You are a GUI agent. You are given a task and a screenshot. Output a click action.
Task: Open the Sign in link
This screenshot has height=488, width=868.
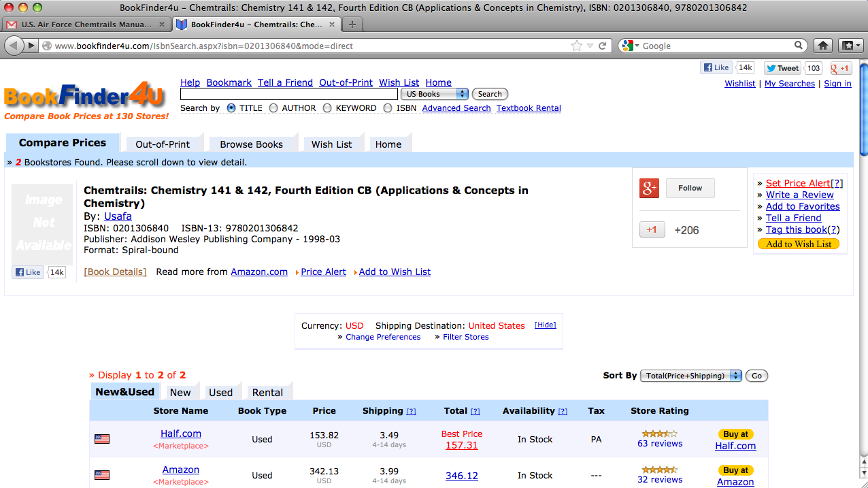click(837, 83)
